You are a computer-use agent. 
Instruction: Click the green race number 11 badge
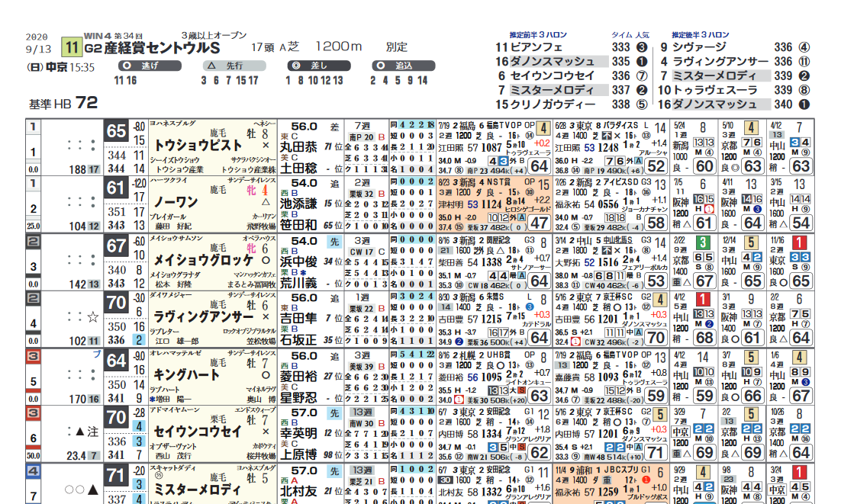(x=72, y=47)
